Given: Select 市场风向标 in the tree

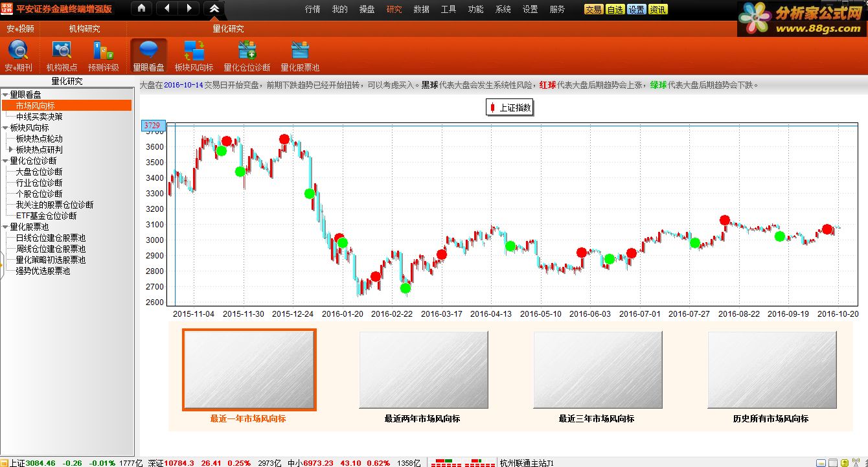Looking at the screenshot, I should 35,106.
